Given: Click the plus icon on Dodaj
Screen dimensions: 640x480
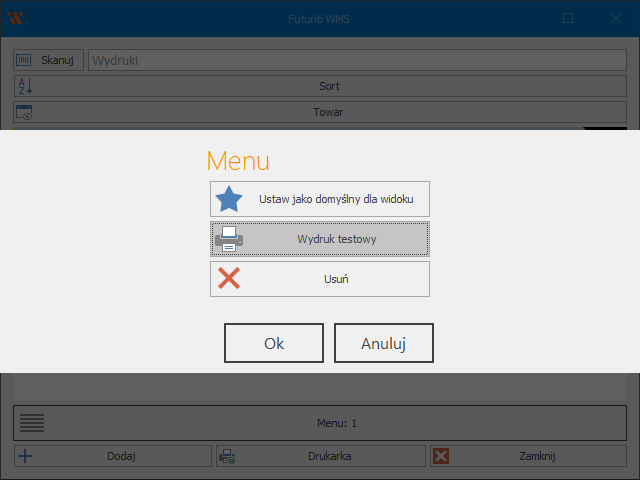Looking at the screenshot, I should pos(25,456).
